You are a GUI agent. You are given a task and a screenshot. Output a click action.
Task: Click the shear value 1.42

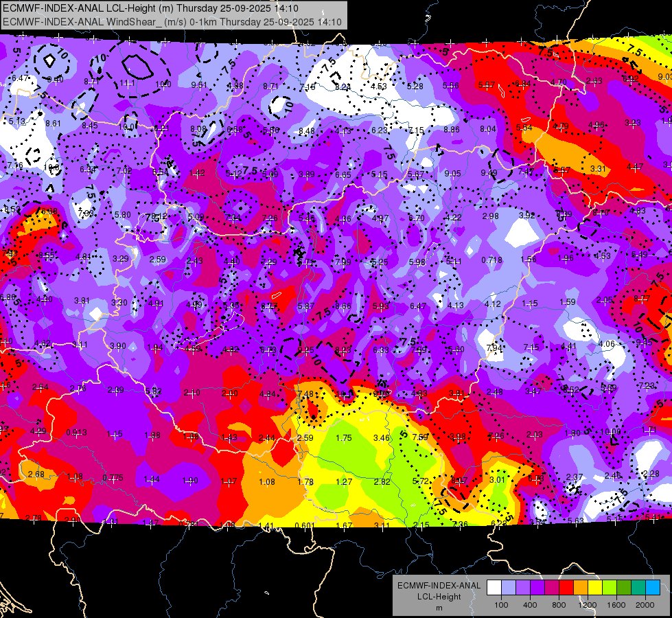click(x=197, y=173)
